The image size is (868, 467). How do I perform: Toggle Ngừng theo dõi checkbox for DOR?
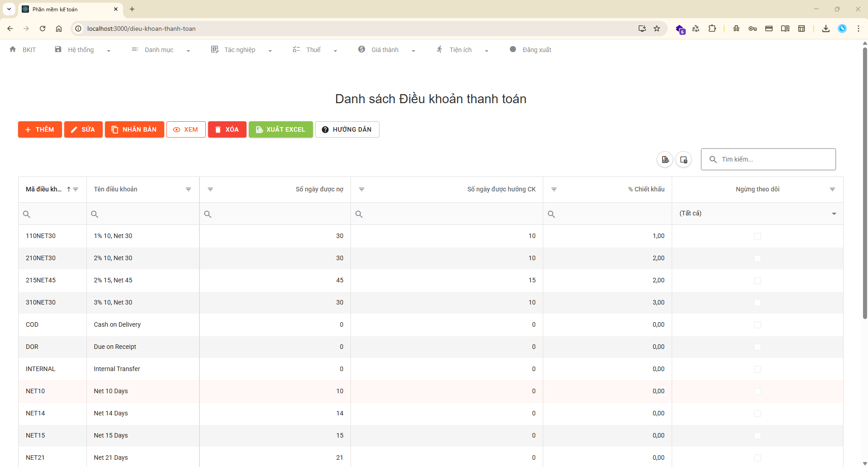pos(758,347)
